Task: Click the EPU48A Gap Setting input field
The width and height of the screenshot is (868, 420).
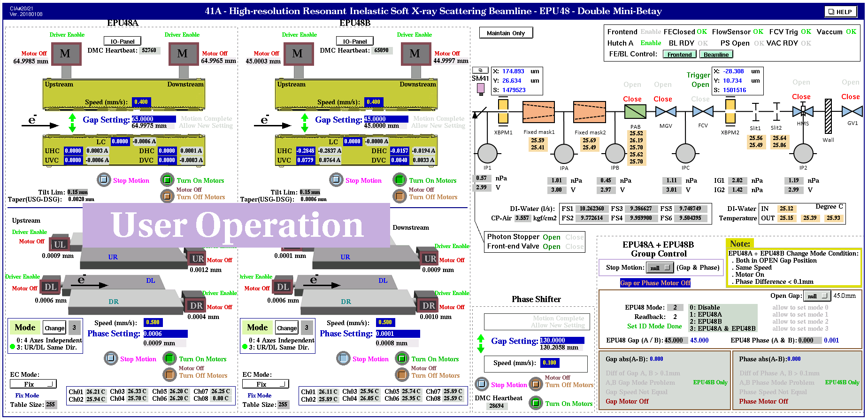Action: click(154, 119)
